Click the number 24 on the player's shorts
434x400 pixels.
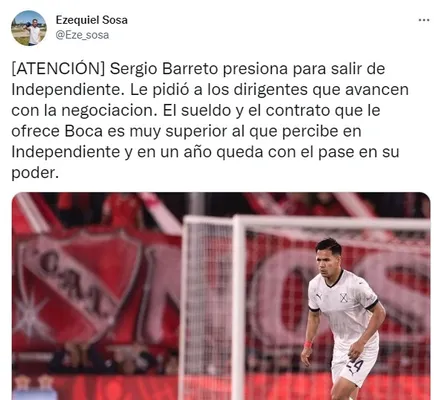[x=354, y=366]
